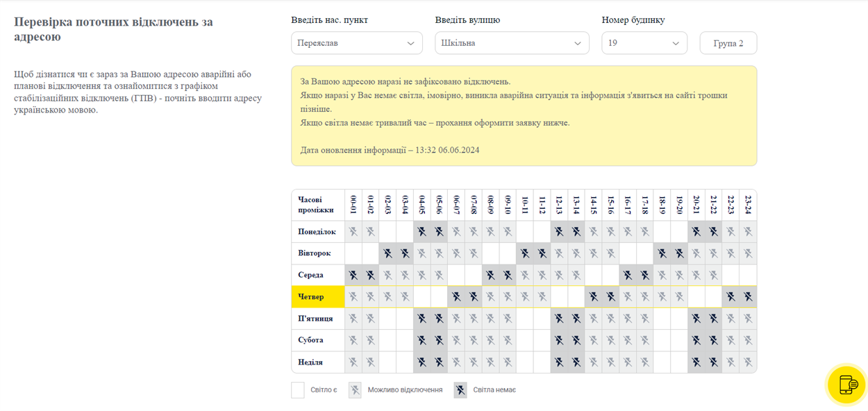
Task: Click Thursday 22-23 no-power icon
Action: (731, 297)
